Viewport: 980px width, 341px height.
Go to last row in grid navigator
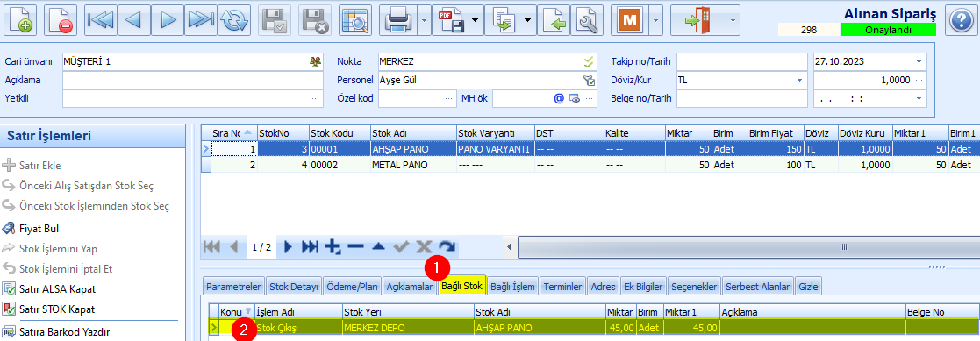tap(310, 247)
